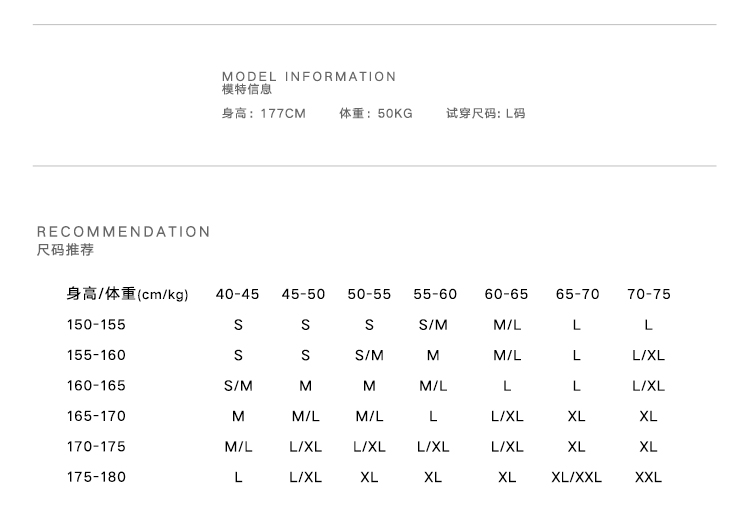750x521 pixels.
Task: Select the 175-180 height row label
Action: pos(96,477)
